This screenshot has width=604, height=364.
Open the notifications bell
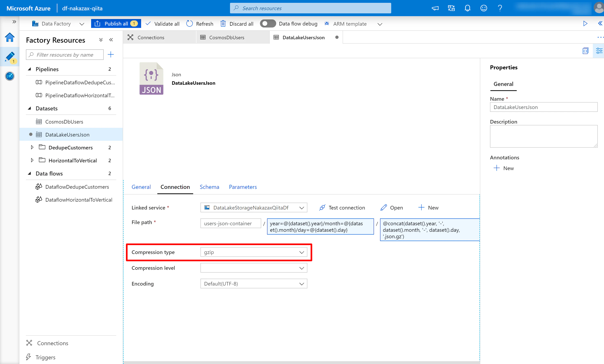point(468,8)
